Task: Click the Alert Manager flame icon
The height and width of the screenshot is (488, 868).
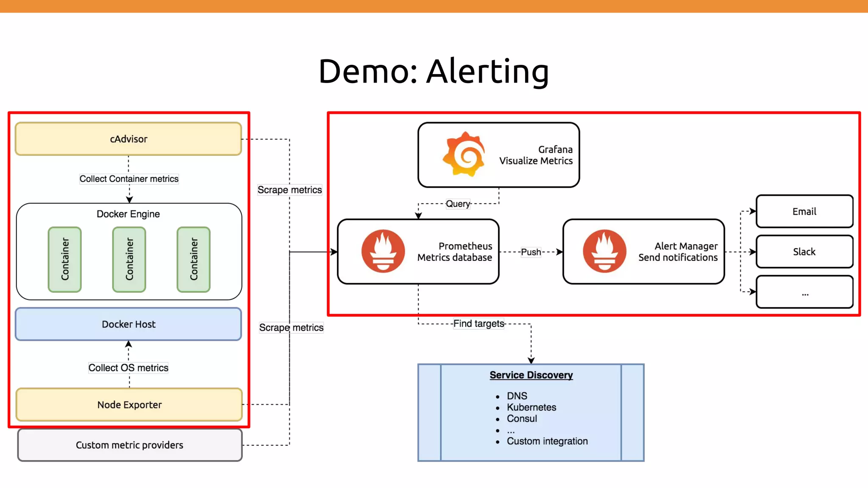Action: click(604, 251)
